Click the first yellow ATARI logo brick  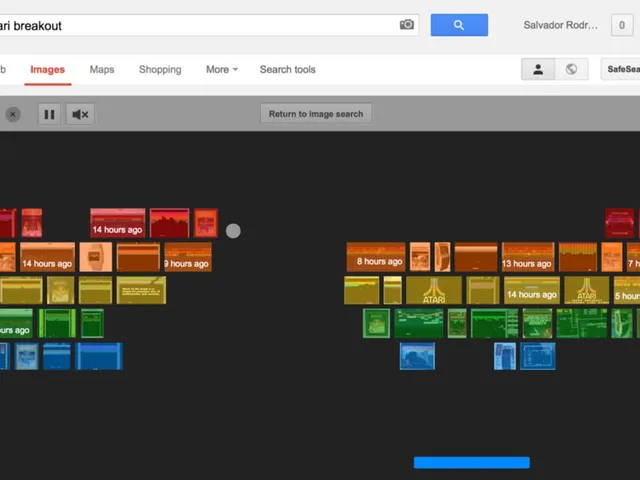[433, 290]
